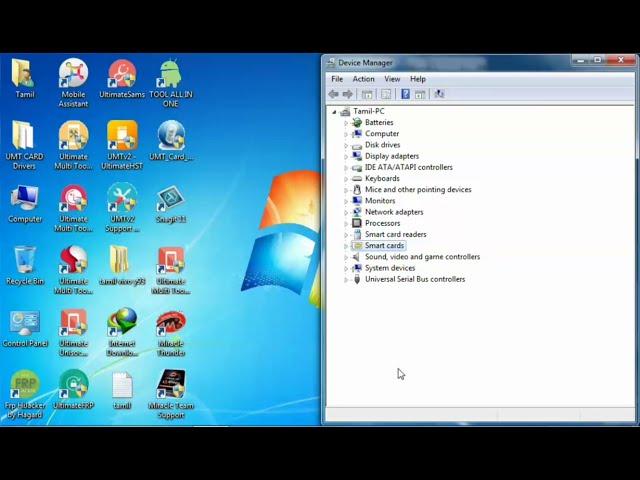Open the View menu
The image size is (640, 480).
[392, 79]
